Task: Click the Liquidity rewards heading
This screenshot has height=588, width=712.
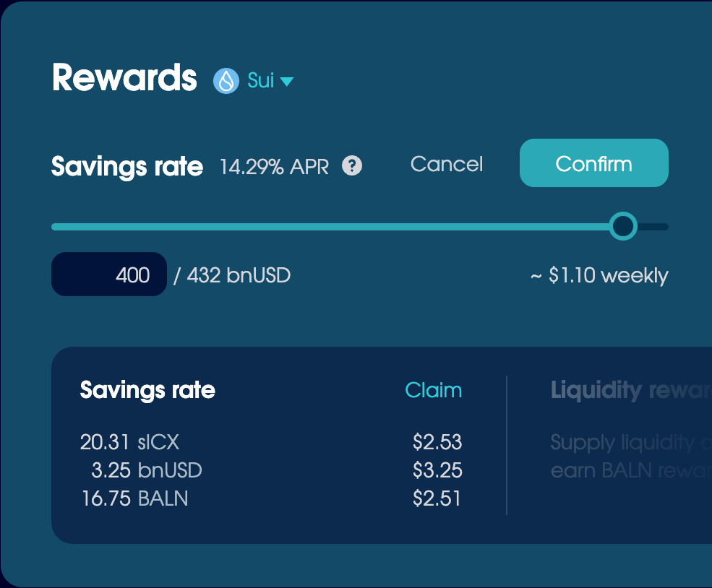Action: tap(630, 391)
